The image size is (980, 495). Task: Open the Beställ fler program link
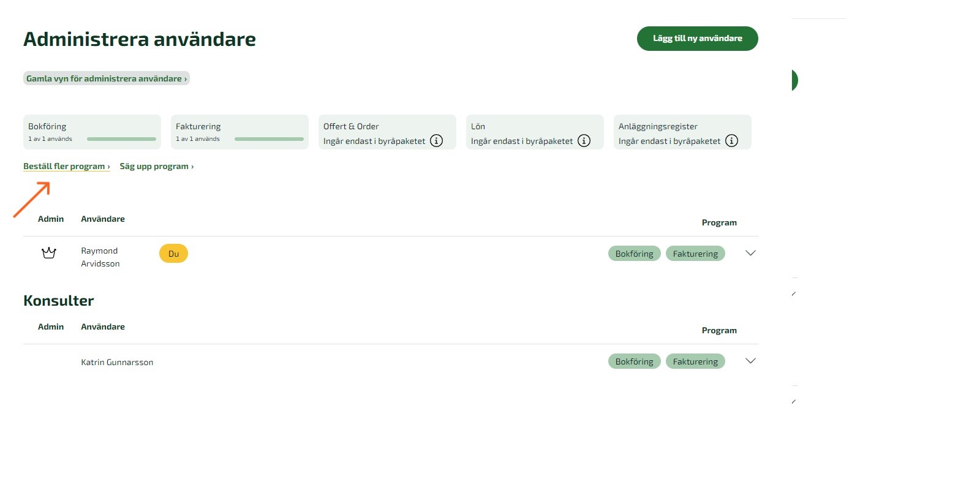66,166
